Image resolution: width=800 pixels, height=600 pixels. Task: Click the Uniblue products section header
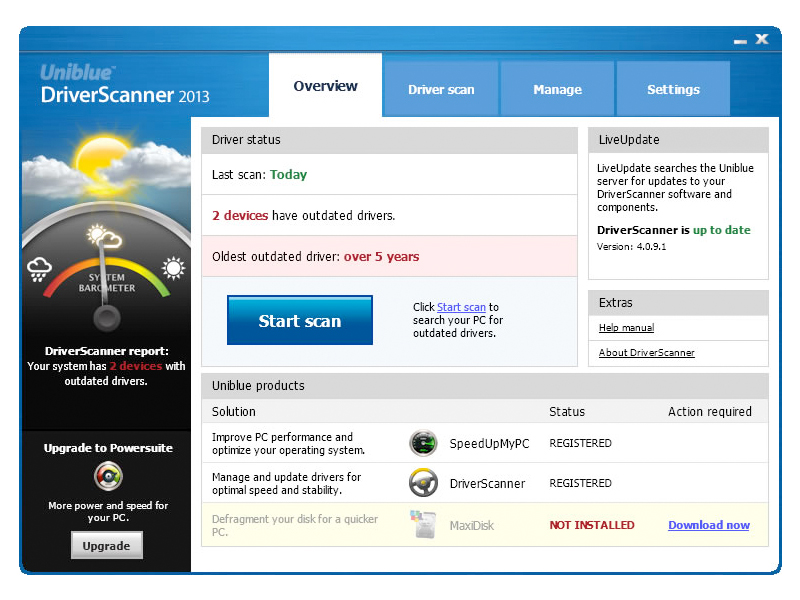pyautogui.click(x=485, y=386)
